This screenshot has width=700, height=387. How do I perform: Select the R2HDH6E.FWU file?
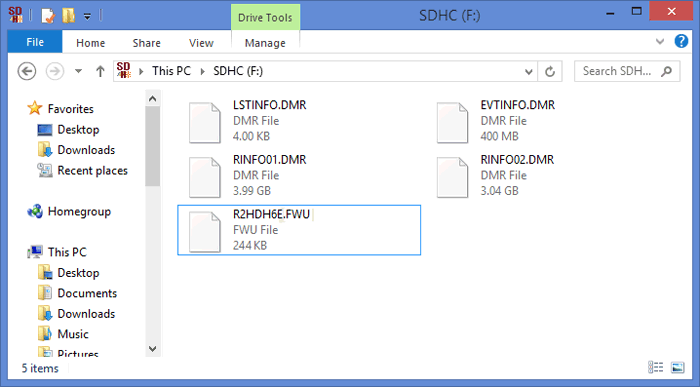pyautogui.click(x=299, y=230)
